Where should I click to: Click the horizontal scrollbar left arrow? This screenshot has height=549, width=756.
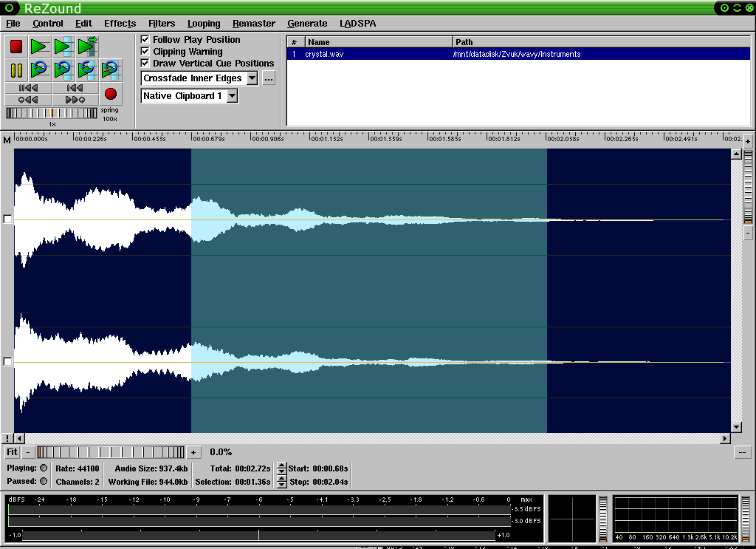(x=19, y=438)
